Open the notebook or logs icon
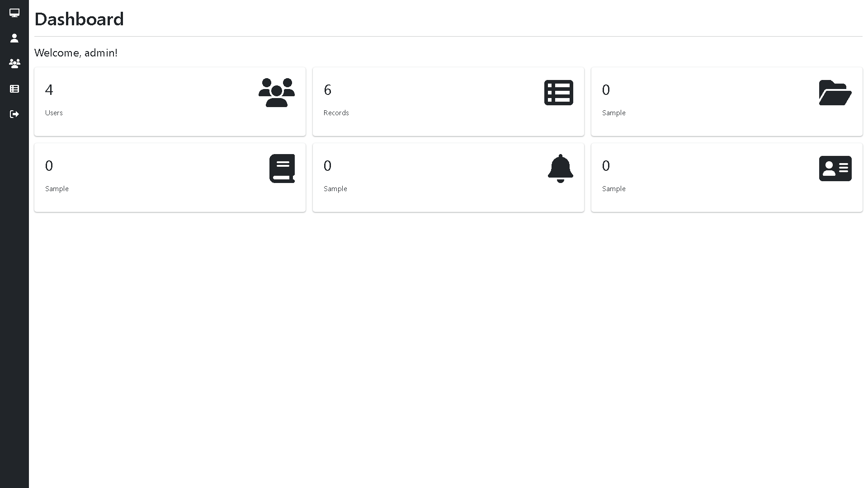 point(282,169)
